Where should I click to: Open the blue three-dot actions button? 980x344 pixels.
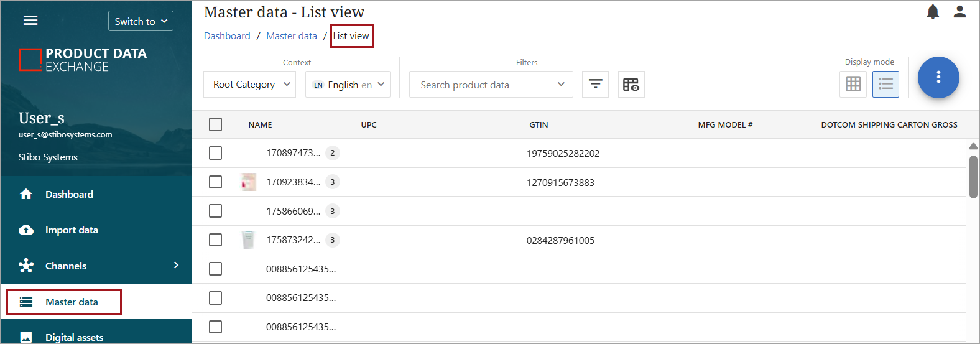click(x=938, y=77)
